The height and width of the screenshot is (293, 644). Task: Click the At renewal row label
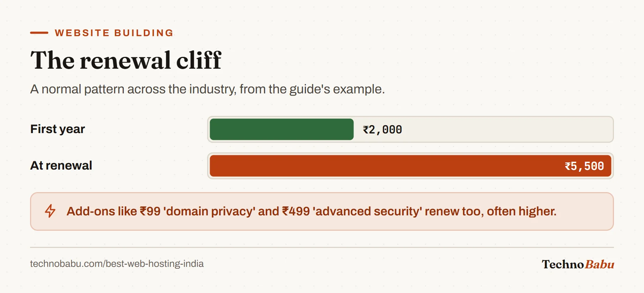[61, 165]
